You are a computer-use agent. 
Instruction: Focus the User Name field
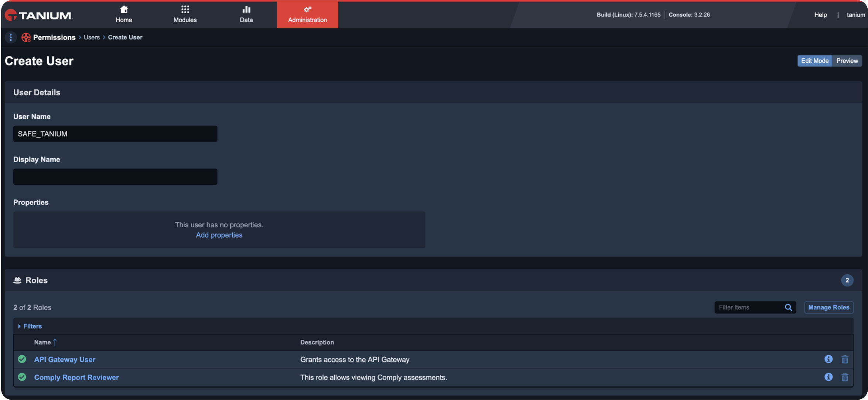click(115, 134)
